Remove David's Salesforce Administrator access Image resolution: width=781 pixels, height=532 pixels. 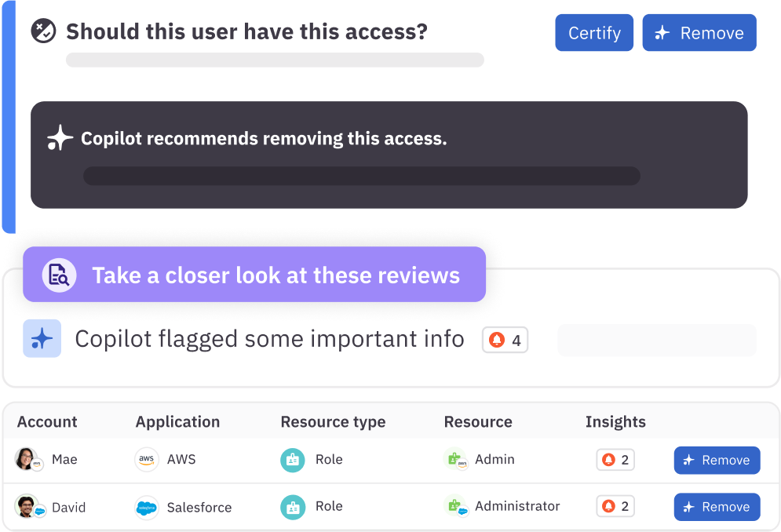point(716,507)
